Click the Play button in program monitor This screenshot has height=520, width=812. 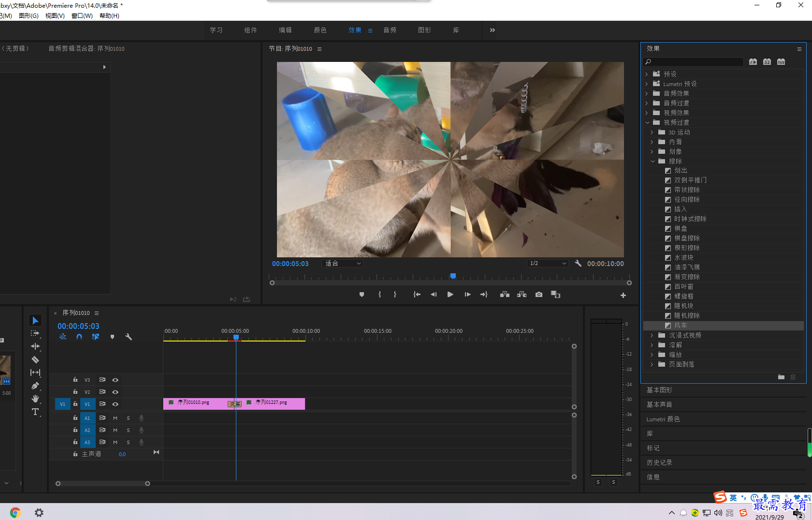[x=450, y=295]
